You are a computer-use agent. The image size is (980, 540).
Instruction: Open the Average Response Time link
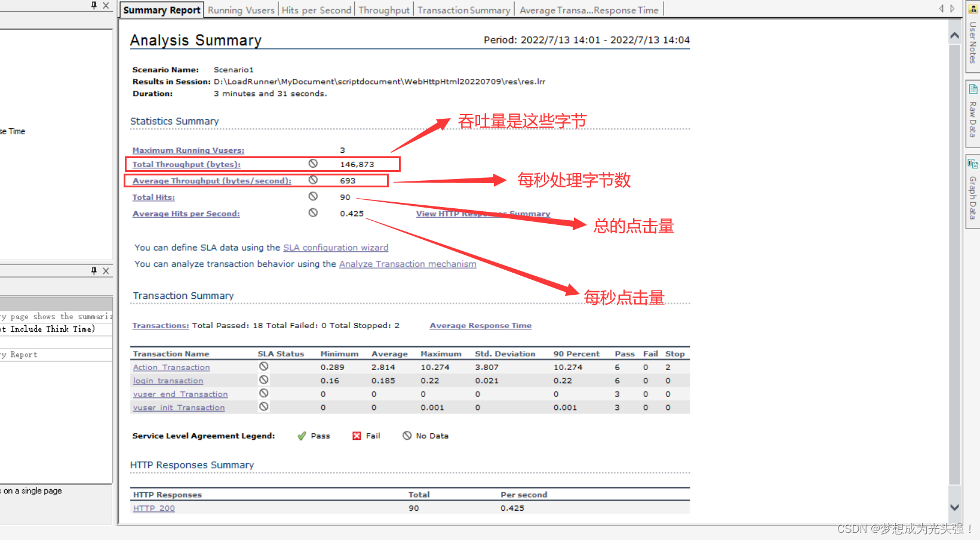(481, 325)
